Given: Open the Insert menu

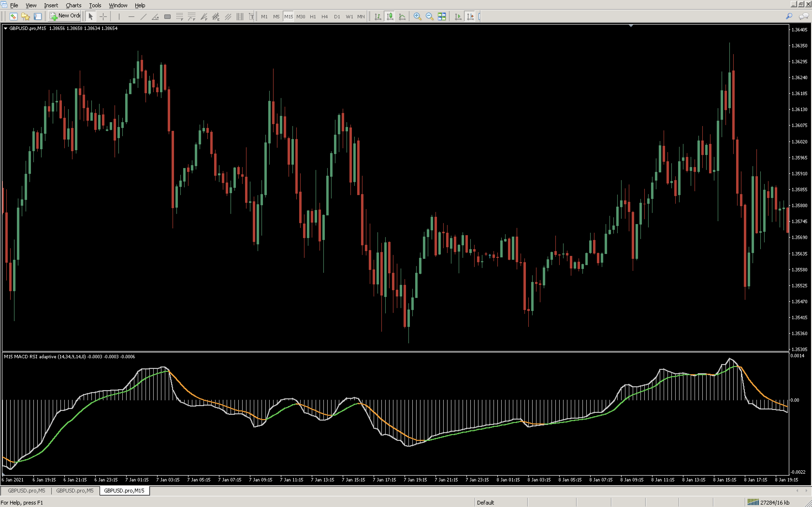Looking at the screenshot, I should click(51, 5).
